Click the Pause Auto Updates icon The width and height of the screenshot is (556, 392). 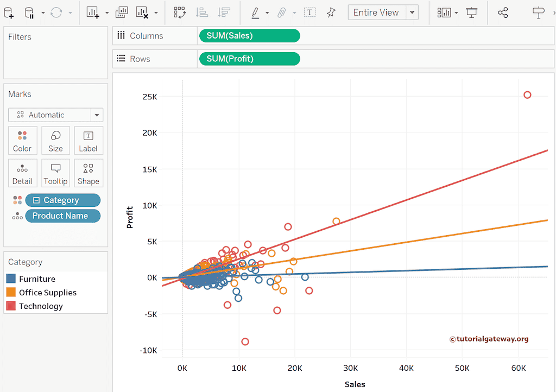(30, 12)
